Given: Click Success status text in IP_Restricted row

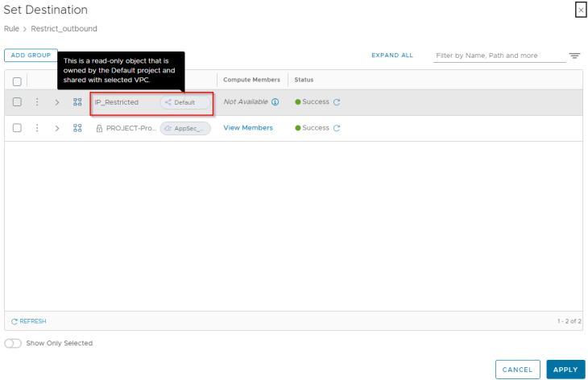Looking at the screenshot, I should 316,101.
